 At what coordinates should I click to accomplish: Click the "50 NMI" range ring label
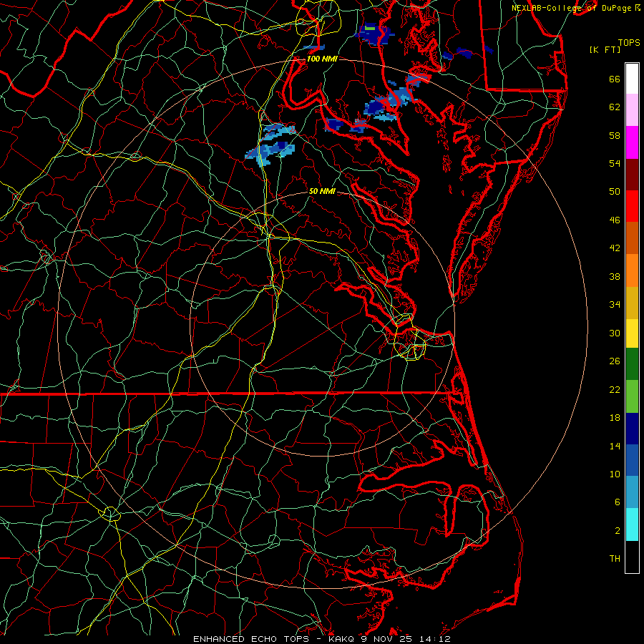[322, 191]
